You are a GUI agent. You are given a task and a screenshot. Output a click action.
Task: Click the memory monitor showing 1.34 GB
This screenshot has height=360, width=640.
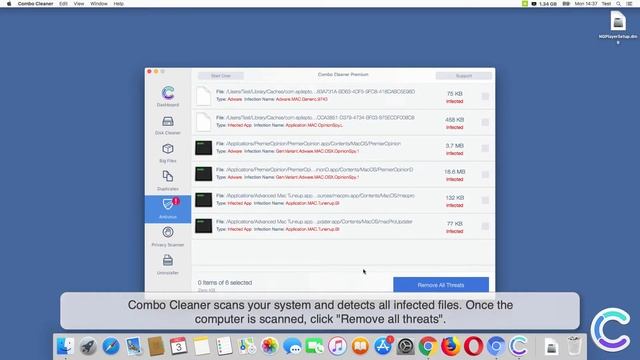544,4
